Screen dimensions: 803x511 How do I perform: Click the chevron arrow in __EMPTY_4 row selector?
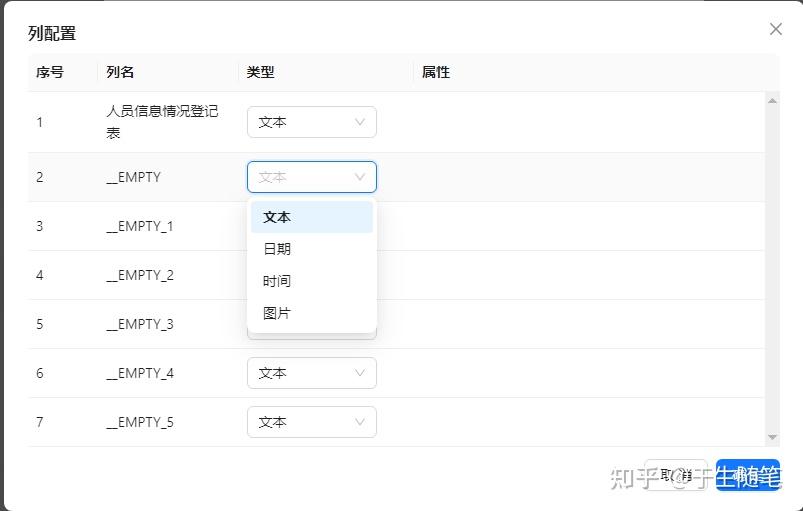click(x=360, y=373)
